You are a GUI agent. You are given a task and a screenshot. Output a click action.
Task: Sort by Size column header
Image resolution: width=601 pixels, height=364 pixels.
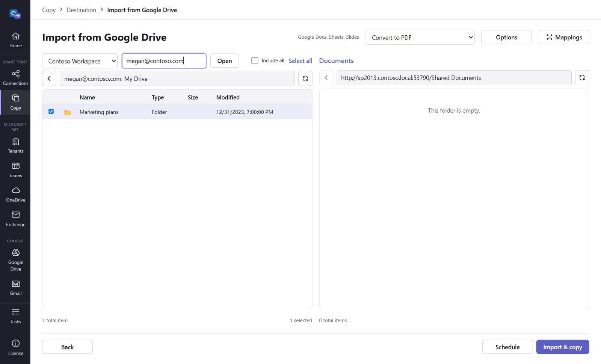click(193, 97)
